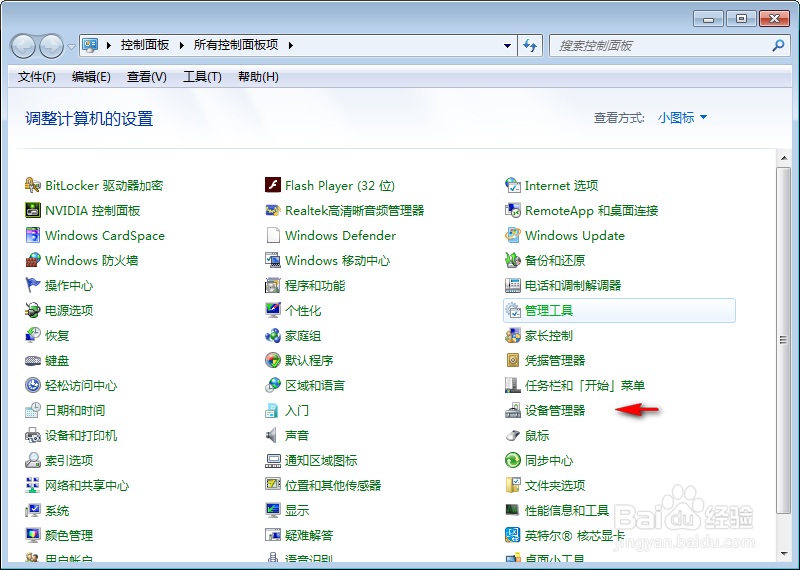The height and width of the screenshot is (570, 800).
Task: Click the Forward navigation button
Action: [52, 46]
